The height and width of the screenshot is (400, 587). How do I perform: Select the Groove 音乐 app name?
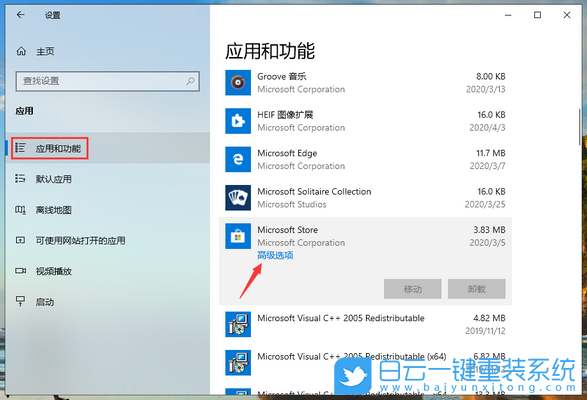click(282, 76)
